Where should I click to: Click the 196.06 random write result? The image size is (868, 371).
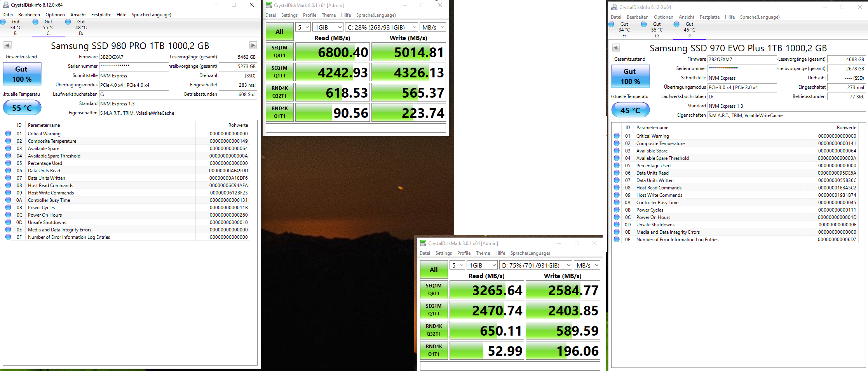[x=563, y=351]
